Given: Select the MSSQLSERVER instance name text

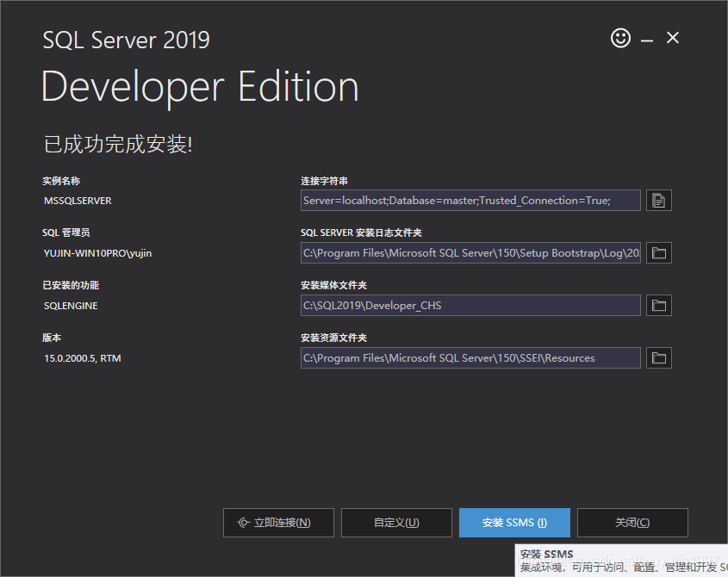Looking at the screenshot, I should coord(78,201).
